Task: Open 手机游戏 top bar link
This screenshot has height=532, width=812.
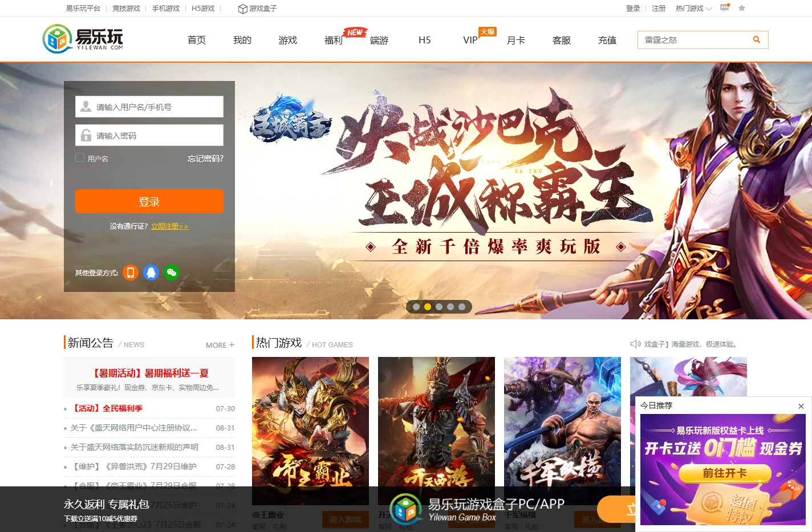Action: [166, 9]
